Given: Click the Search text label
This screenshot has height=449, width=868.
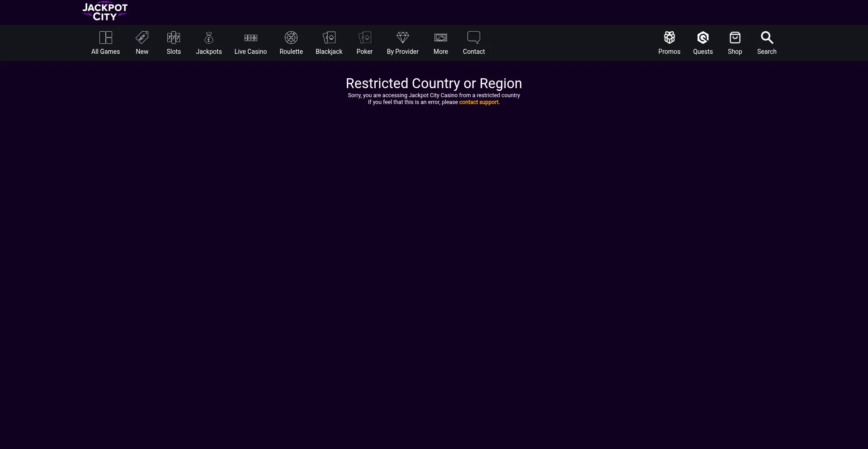Looking at the screenshot, I should click(x=767, y=52).
